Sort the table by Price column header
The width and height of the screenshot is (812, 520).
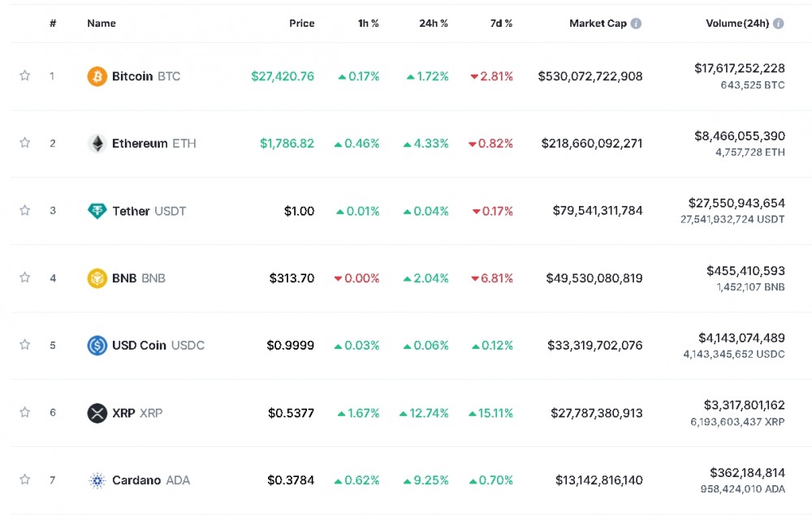point(301,24)
